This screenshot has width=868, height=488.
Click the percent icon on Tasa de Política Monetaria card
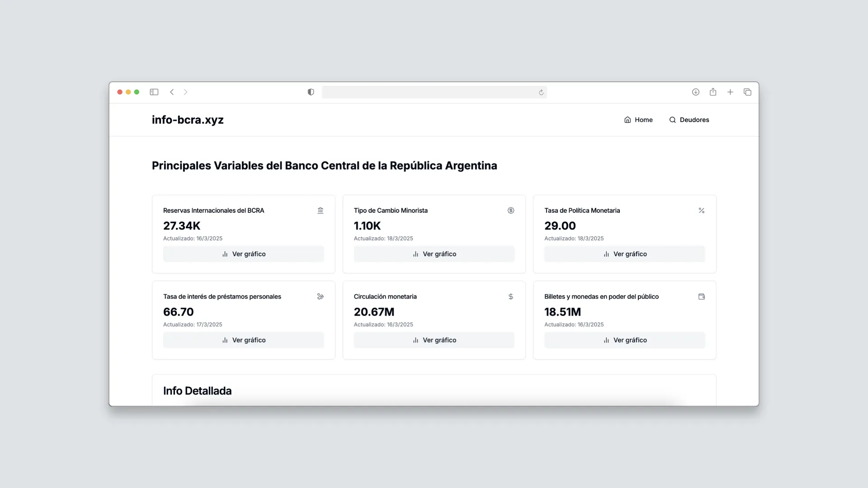pos(701,210)
